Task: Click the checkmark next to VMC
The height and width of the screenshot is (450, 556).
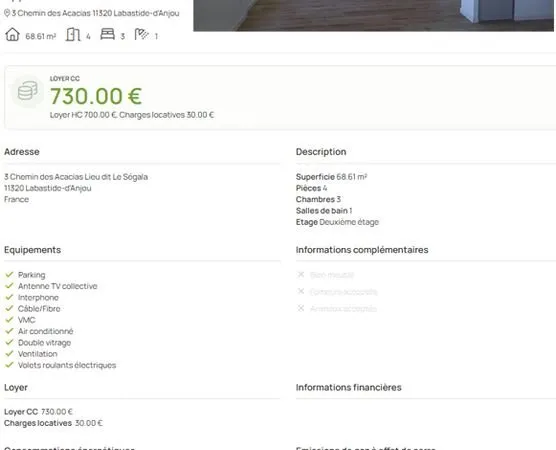Action: coord(10,320)
